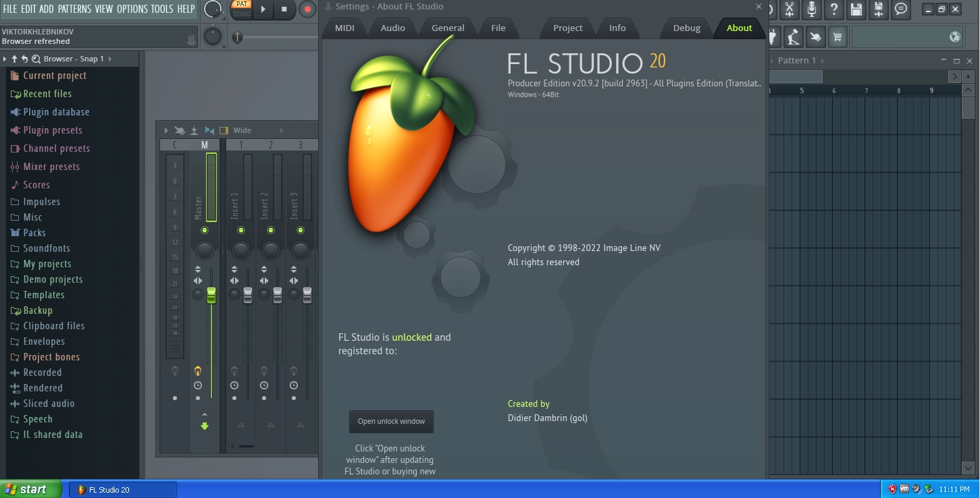Open Pattern 1 selector arrow in playlist

823,60
